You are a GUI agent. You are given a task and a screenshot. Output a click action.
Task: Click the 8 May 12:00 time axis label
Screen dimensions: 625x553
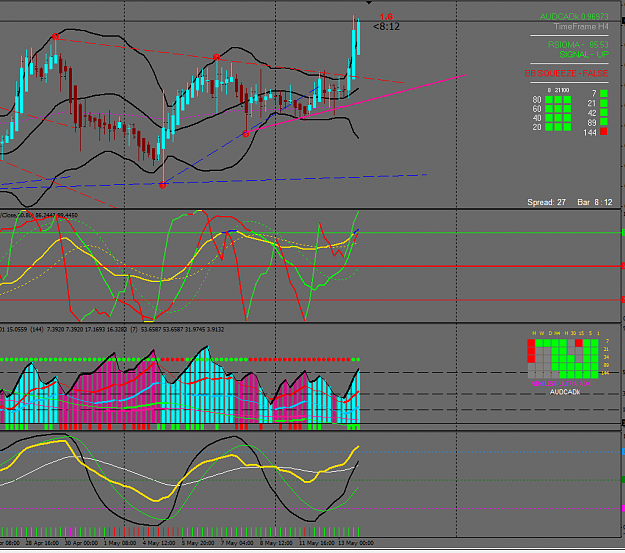pos(276,543)
